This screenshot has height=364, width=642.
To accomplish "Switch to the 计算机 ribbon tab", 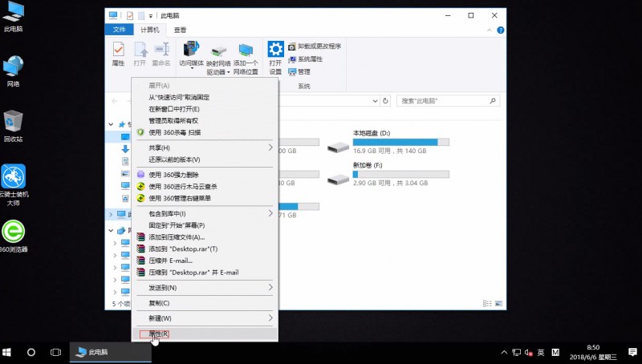I will pyautogui.click(x=150, y=30).
